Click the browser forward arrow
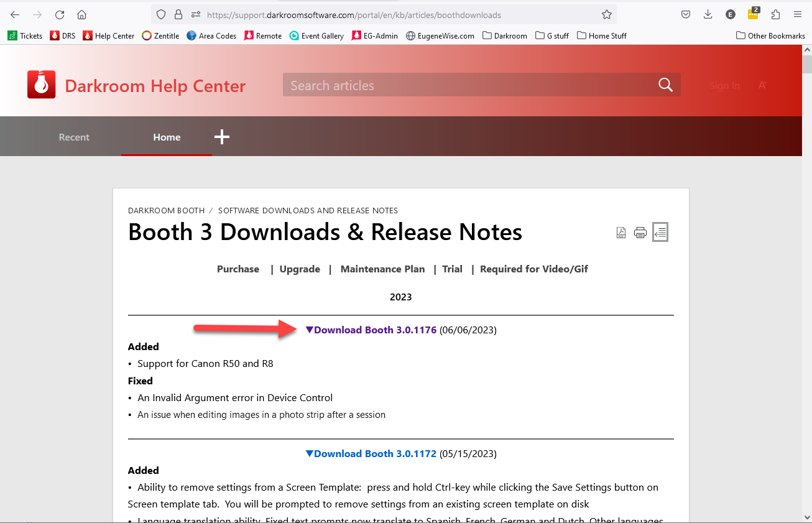Viewport: 812px width, 523px height. pos(37,14)
